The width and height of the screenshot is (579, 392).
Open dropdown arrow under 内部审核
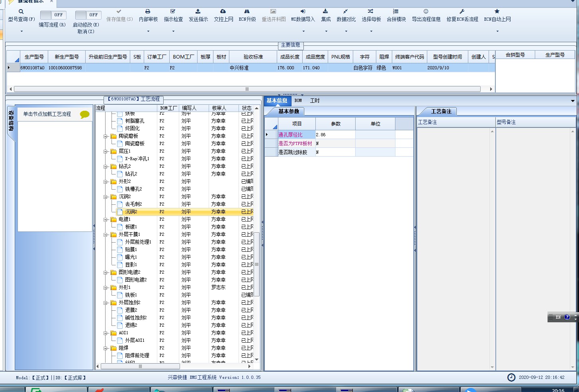pyautogui.click(x=148, y=31)
